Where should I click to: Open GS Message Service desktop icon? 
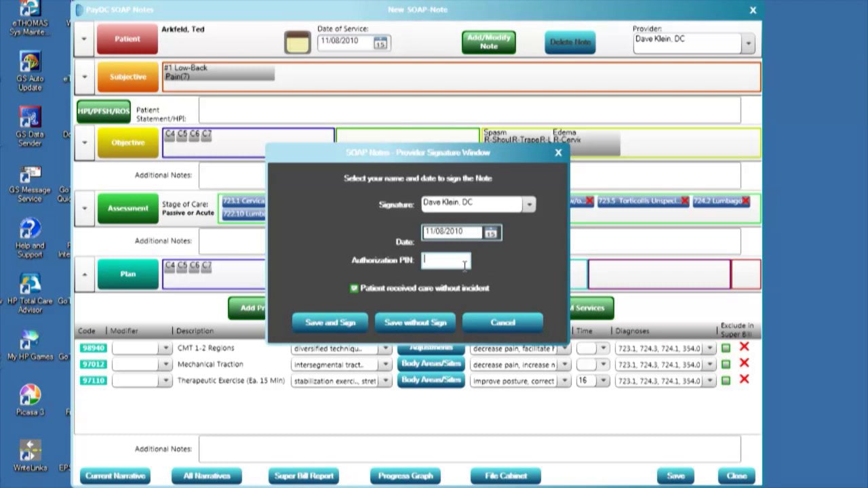[30, 183]
